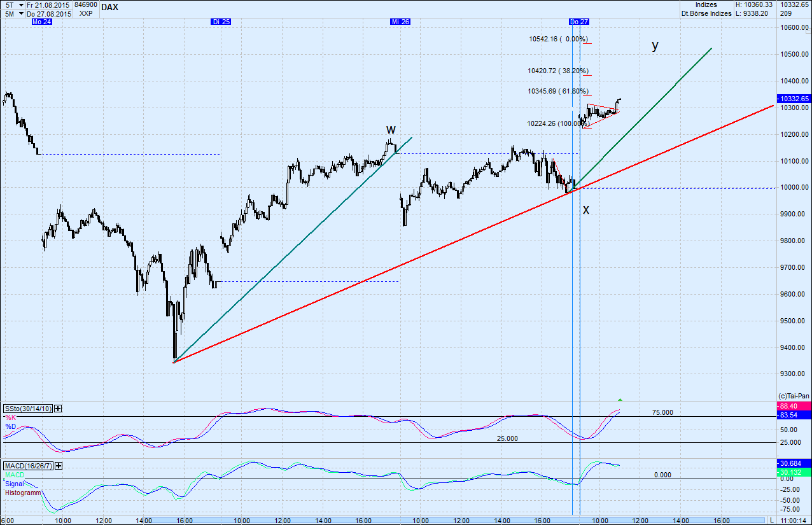Toggle the Histogramm display
This screenshot has height=525, width=812.
tap(20, 492)
